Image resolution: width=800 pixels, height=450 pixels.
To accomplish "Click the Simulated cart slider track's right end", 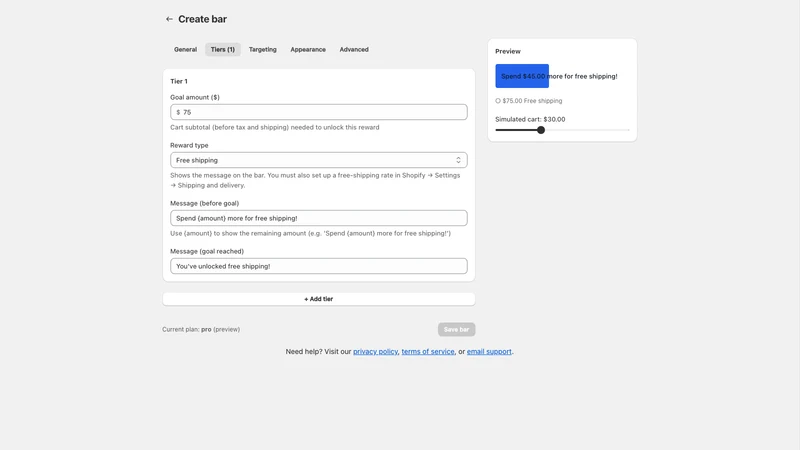I will click(x=628, y=130).
